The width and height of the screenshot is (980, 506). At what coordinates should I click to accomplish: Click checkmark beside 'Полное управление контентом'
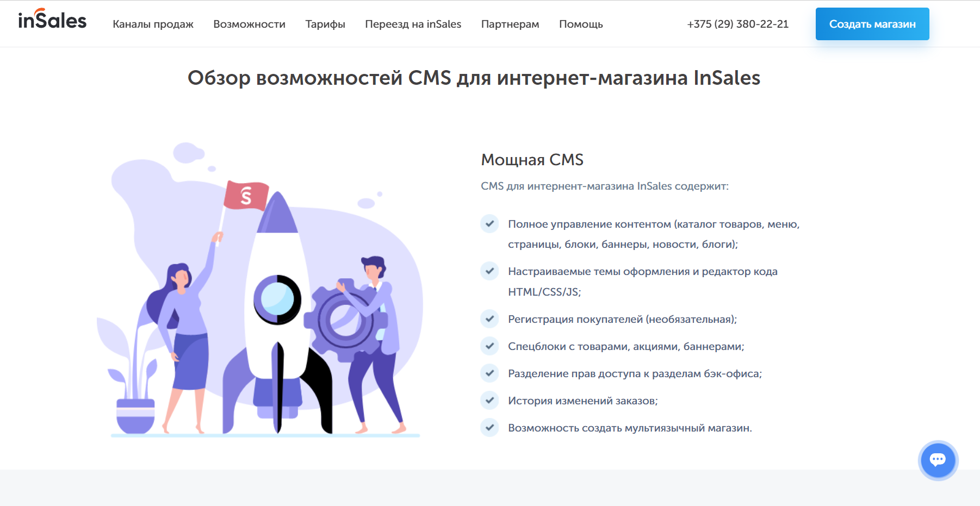pyautogui.click(x=489, y=223)
